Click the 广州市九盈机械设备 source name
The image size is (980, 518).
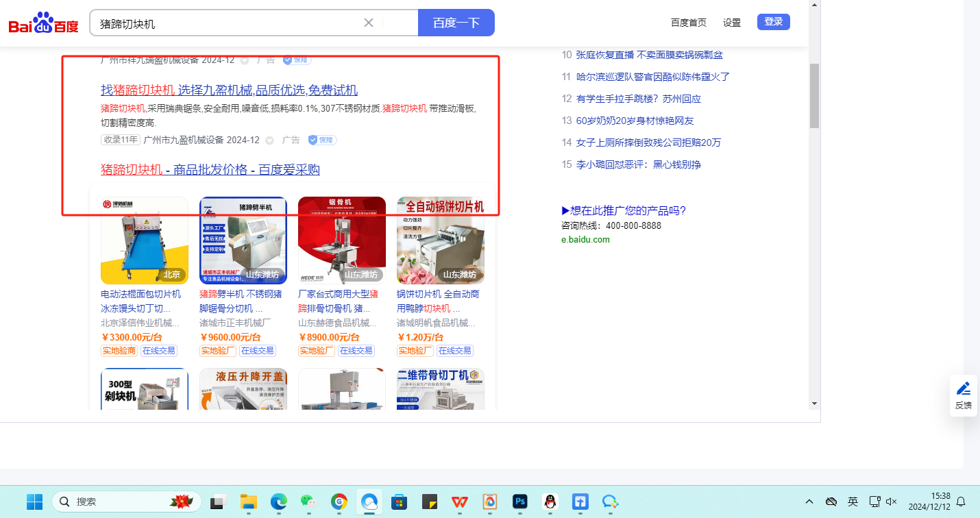pos(184,140)
